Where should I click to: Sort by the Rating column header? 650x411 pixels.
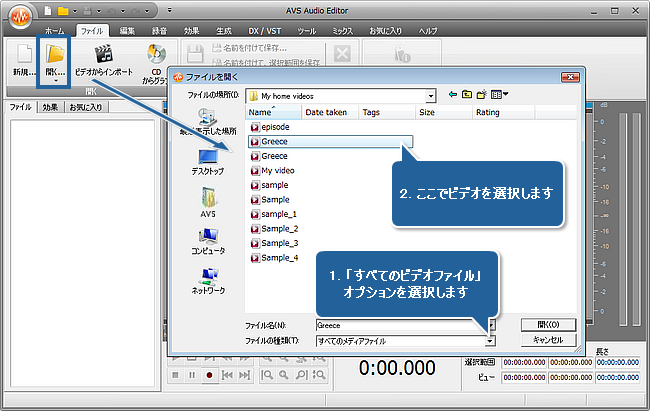pyautogui.click(x=503, y=112)
